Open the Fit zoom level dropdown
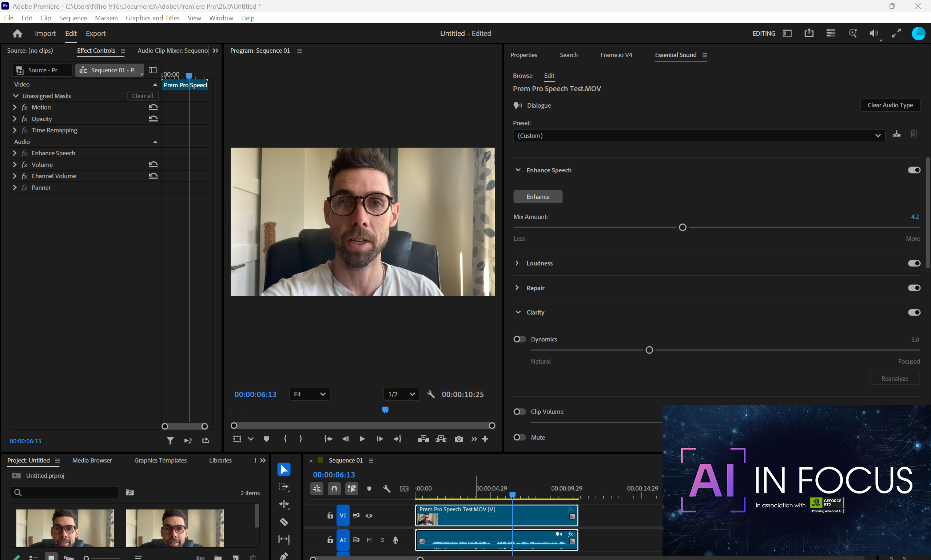 click(x=310, y=394)
